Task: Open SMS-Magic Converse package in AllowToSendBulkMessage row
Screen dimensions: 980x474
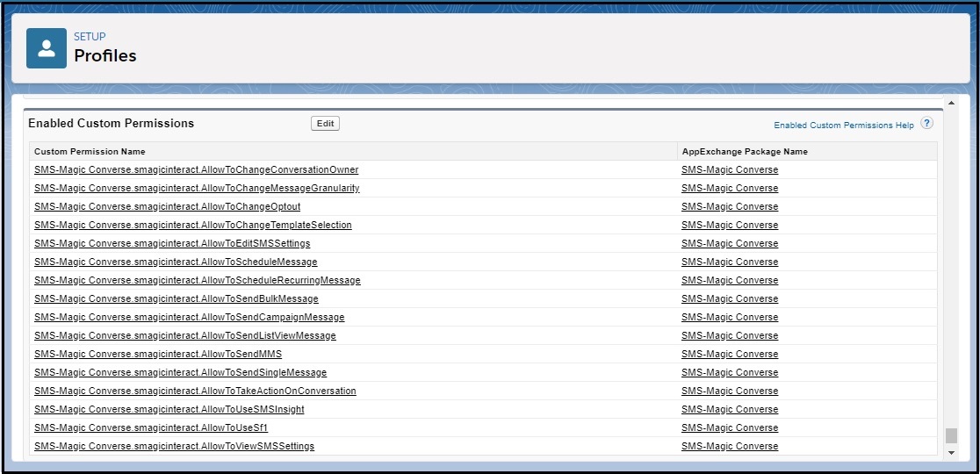Action: coord(730,298)
